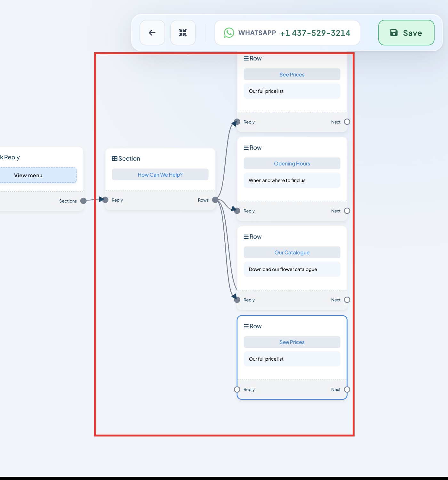
Task: Click the Section node grid icon
Action: (115, 159)
